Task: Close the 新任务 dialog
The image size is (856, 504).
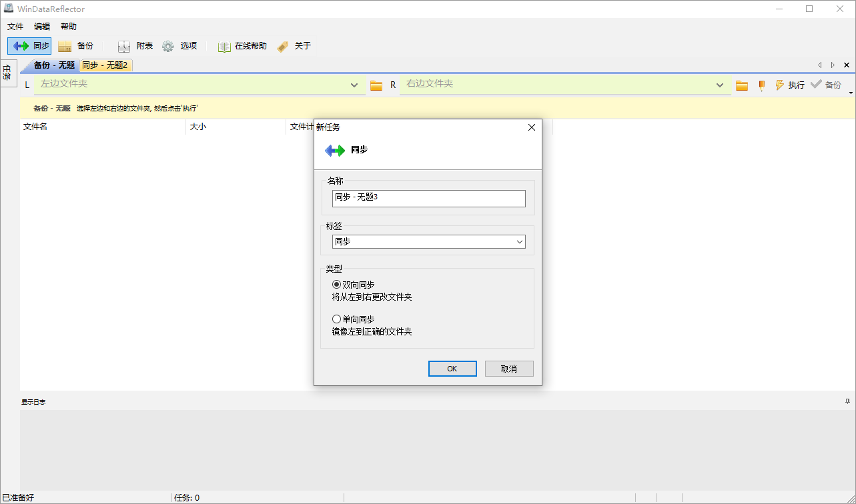Action: click(x=532, y=127)
